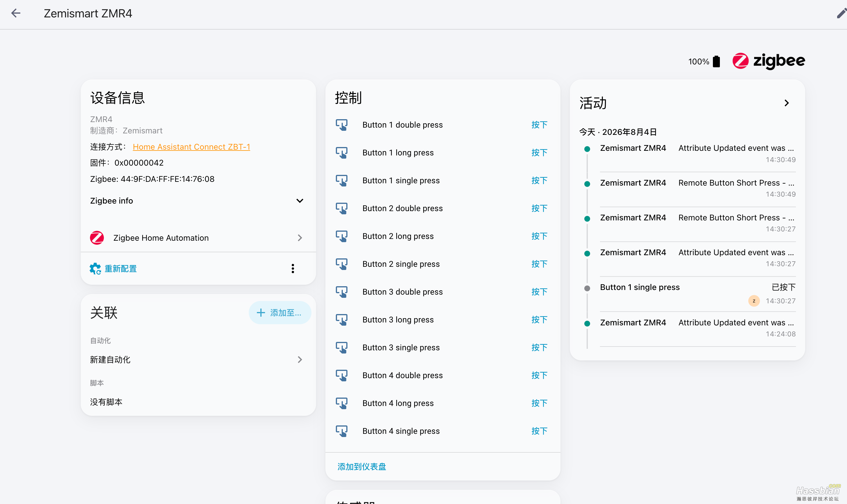Click the zigbee logo at top right
The image size is (847, 504).
click(x=769, y=61)
